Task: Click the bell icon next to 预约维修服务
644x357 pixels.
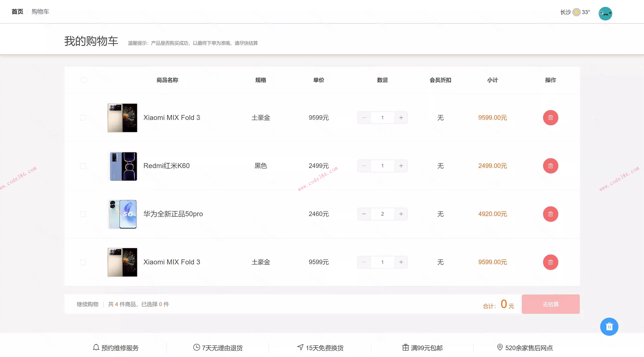Action: click(96, 347)
